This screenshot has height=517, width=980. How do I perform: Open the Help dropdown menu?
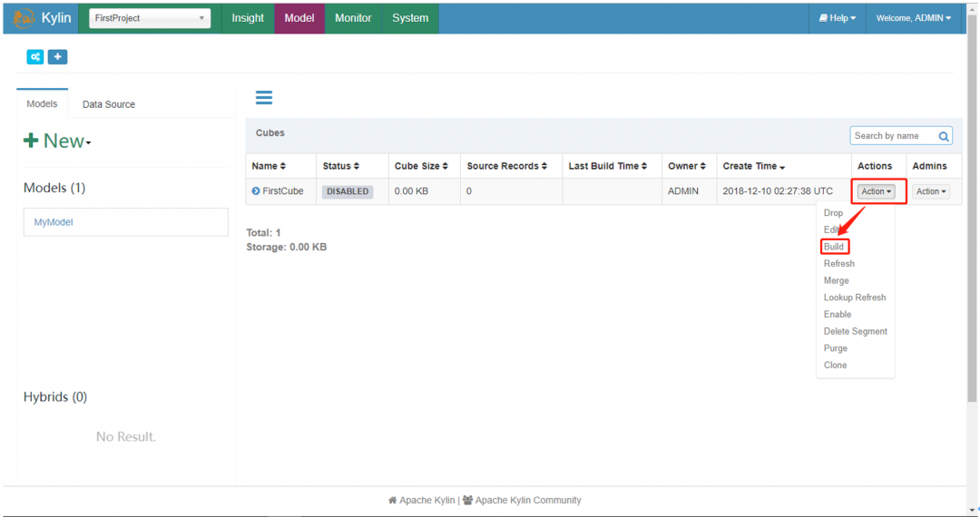[838, 18]
